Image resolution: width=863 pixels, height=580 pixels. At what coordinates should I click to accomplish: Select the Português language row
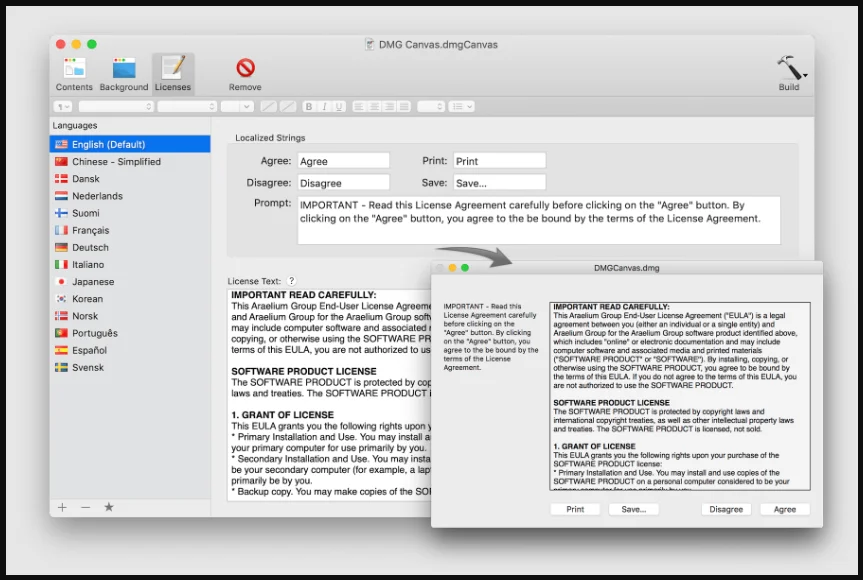[130, 333]
